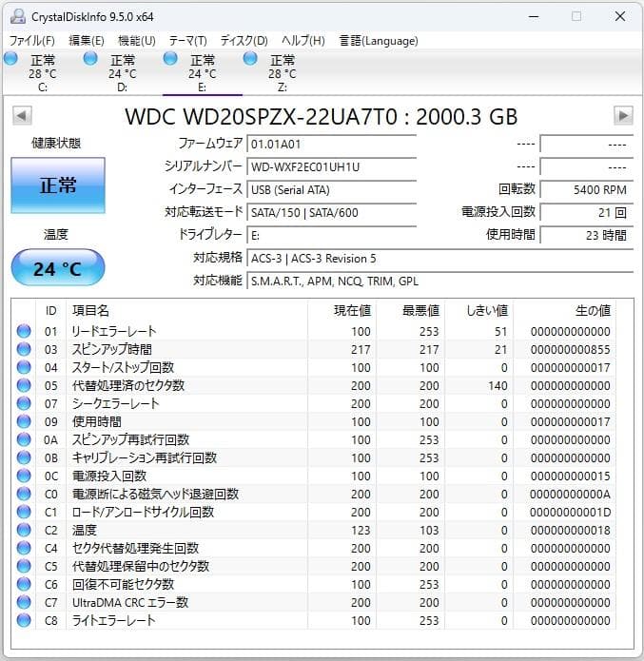Viewport: 644px width, 661px height.
Task: Click status icon for ID 0B row
Action: 24,457
